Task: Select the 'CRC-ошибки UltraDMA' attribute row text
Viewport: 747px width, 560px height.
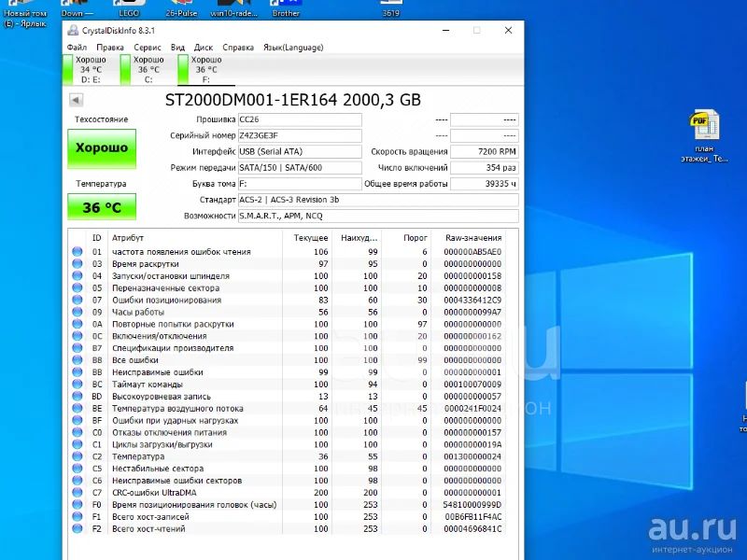Action: point(154,493)
